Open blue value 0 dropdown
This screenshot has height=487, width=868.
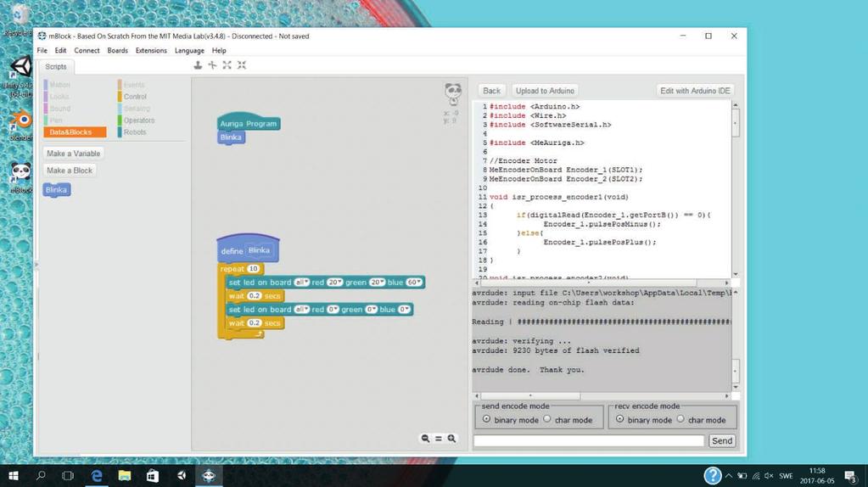pyautogui.click(x=404, y=310)
